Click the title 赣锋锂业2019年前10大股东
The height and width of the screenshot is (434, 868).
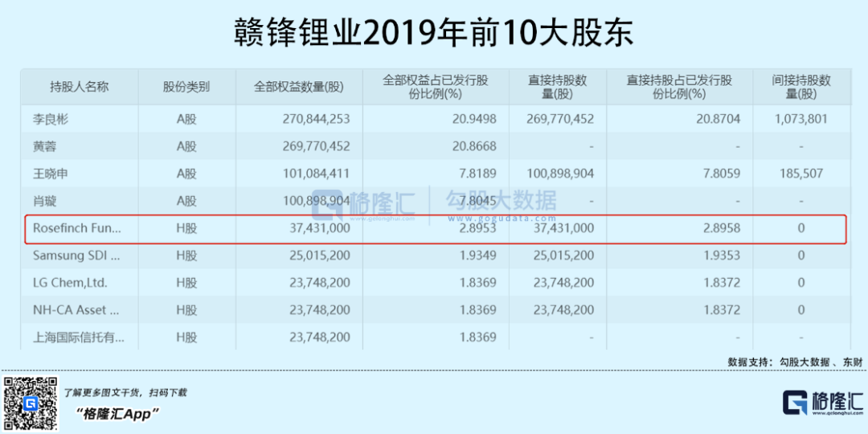pos(434,32)
